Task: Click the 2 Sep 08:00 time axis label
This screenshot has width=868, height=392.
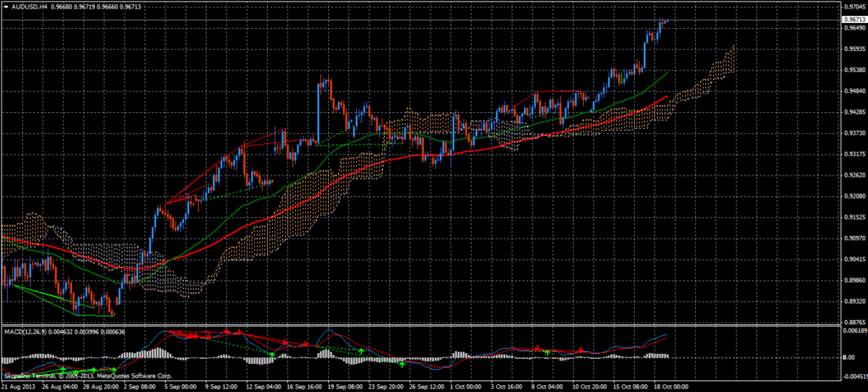Action: pos(136,384)
